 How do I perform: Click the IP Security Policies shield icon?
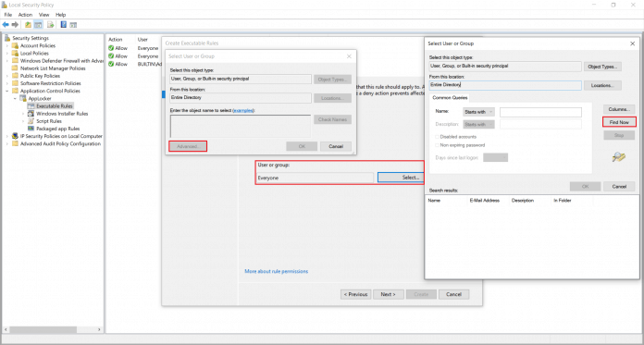coord(15,136)
